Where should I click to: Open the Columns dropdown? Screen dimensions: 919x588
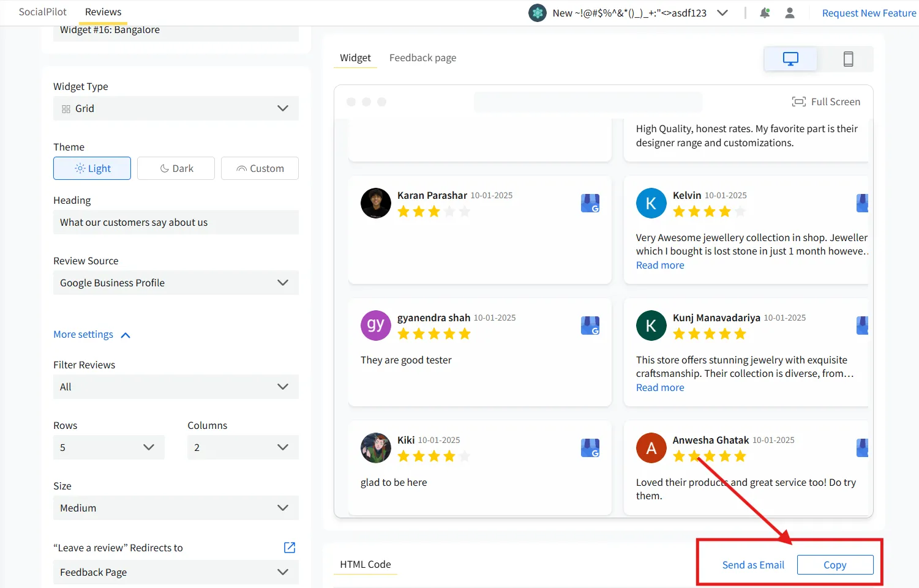point(242,447)
